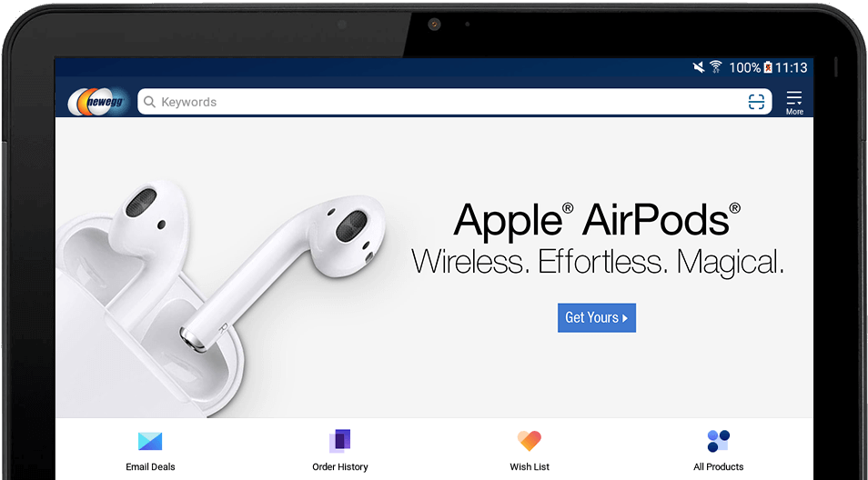Tap the battery status icon

click(768, 67)
